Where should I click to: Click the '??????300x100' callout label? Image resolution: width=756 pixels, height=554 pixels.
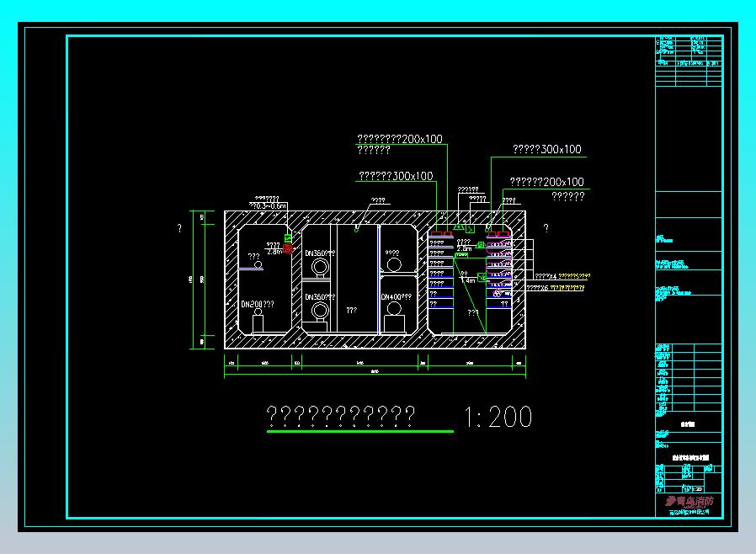(x=396, y=176)
